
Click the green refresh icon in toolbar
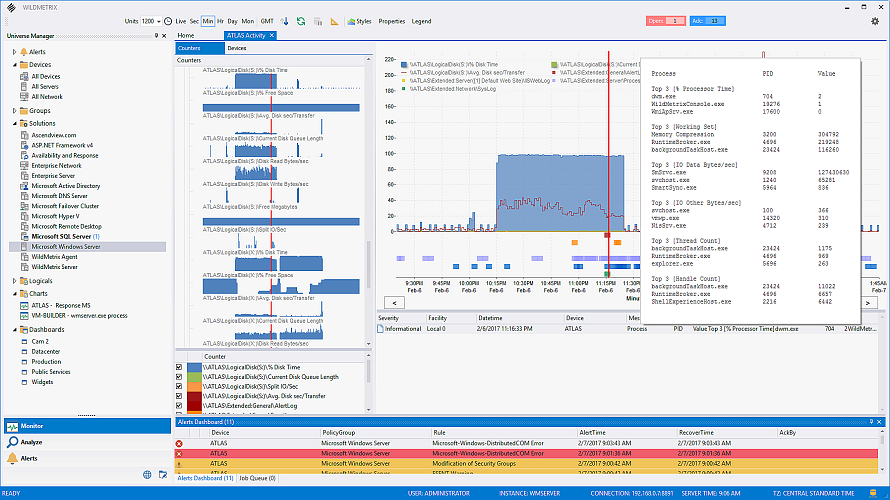(301, 21)
